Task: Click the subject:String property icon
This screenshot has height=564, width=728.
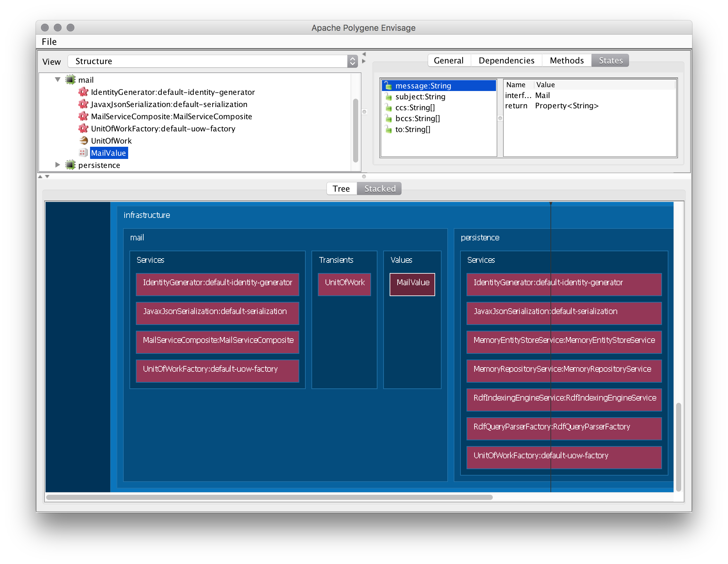Action: coord(388,97)
